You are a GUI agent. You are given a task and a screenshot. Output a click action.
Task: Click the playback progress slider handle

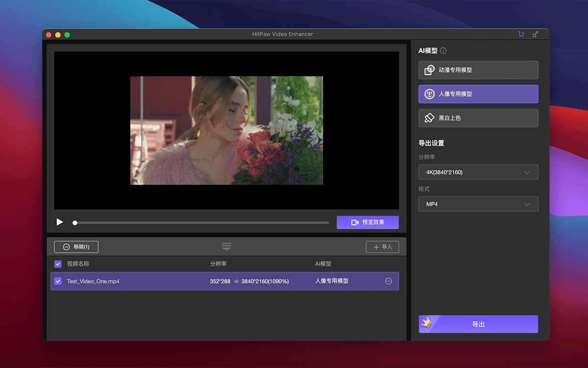tap(75, 223)
